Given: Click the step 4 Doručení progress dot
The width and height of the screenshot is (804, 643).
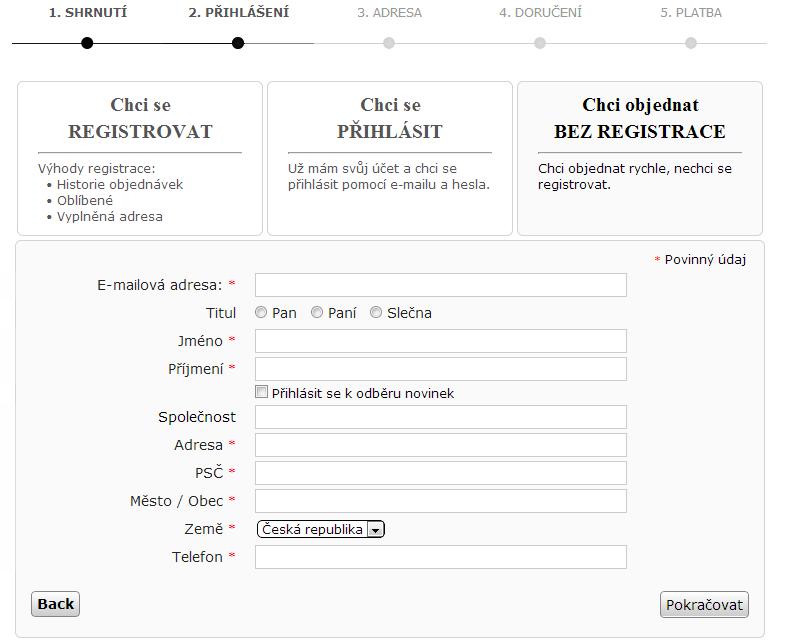Looking at the screenshot, I should coord(539,43).
